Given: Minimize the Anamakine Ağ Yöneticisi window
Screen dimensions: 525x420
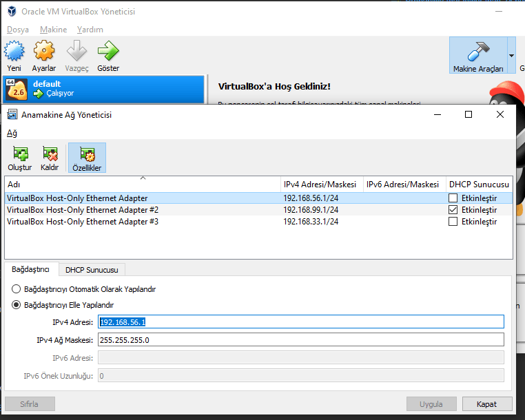Looking at the screenshot, I should tap(437, 114).
